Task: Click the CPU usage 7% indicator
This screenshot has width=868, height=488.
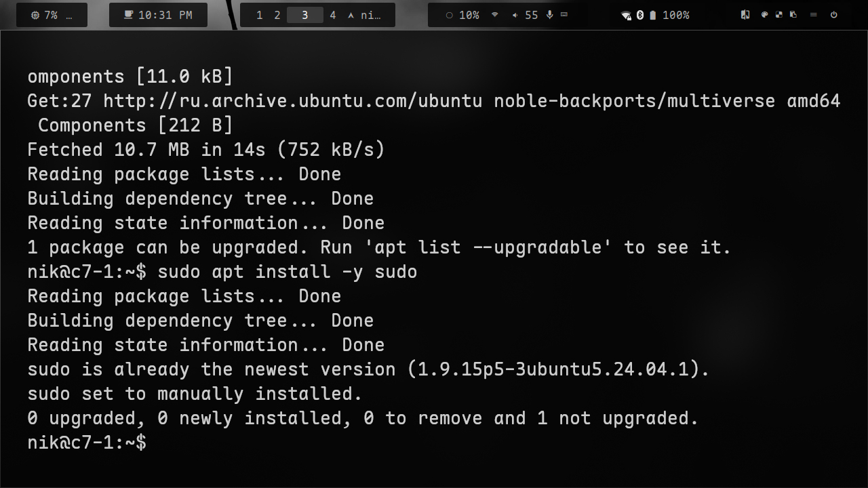Action: pos(45,15)
